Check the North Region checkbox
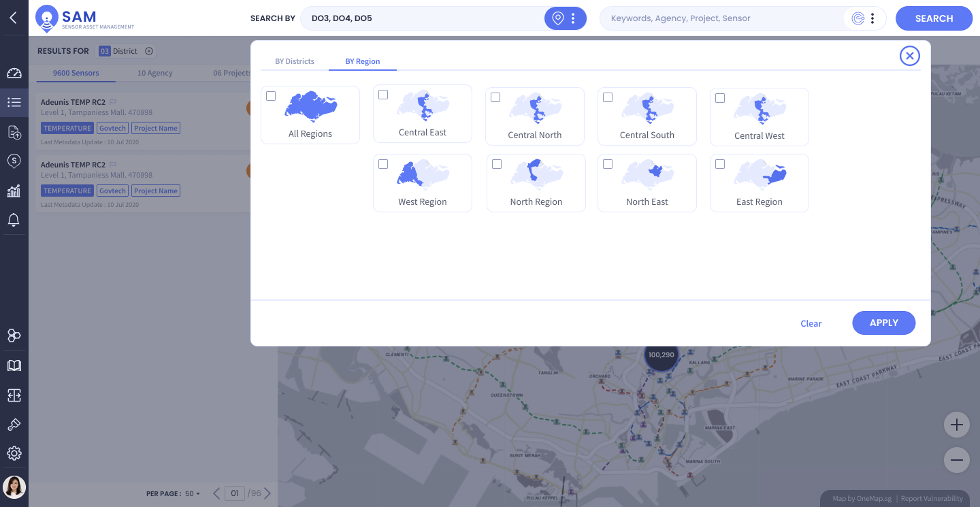 point(497,164)
